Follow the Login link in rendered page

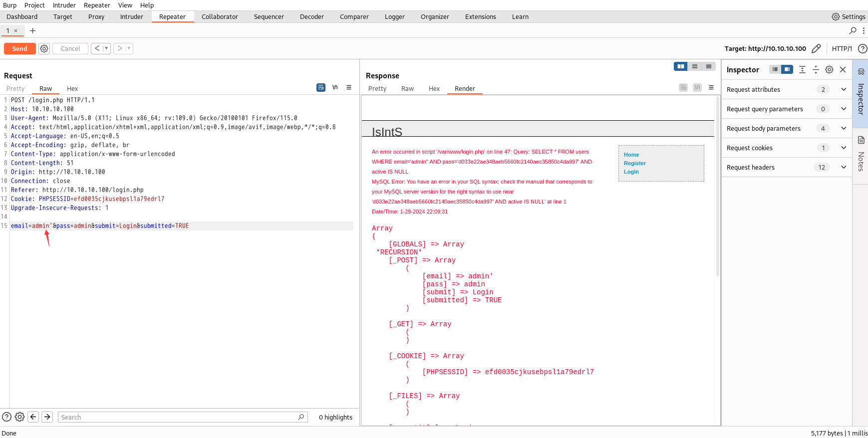tap(631, 172)
